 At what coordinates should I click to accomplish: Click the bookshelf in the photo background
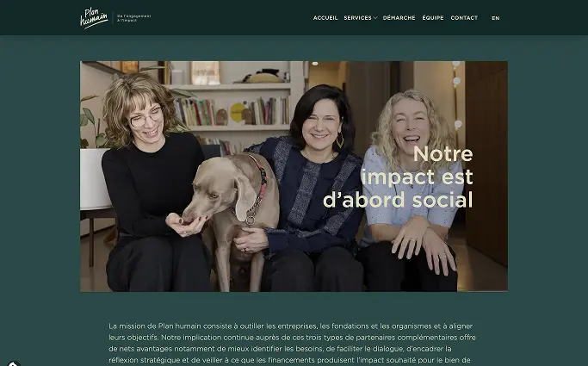[x=234, y=105]
